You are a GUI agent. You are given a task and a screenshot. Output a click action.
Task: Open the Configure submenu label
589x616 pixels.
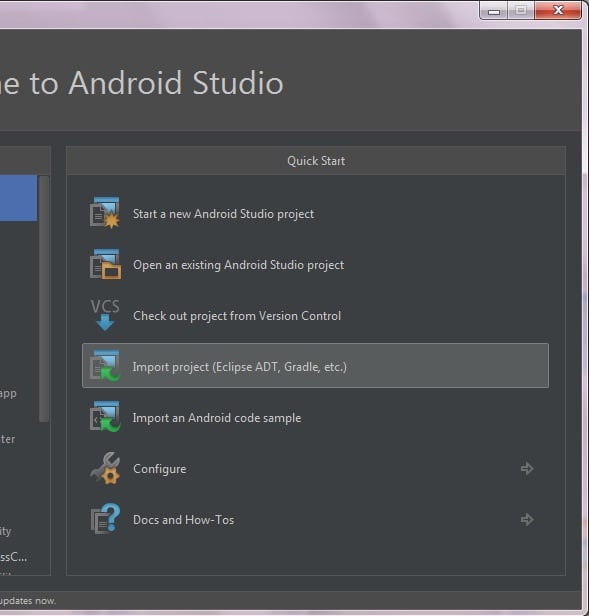[160, 469]
